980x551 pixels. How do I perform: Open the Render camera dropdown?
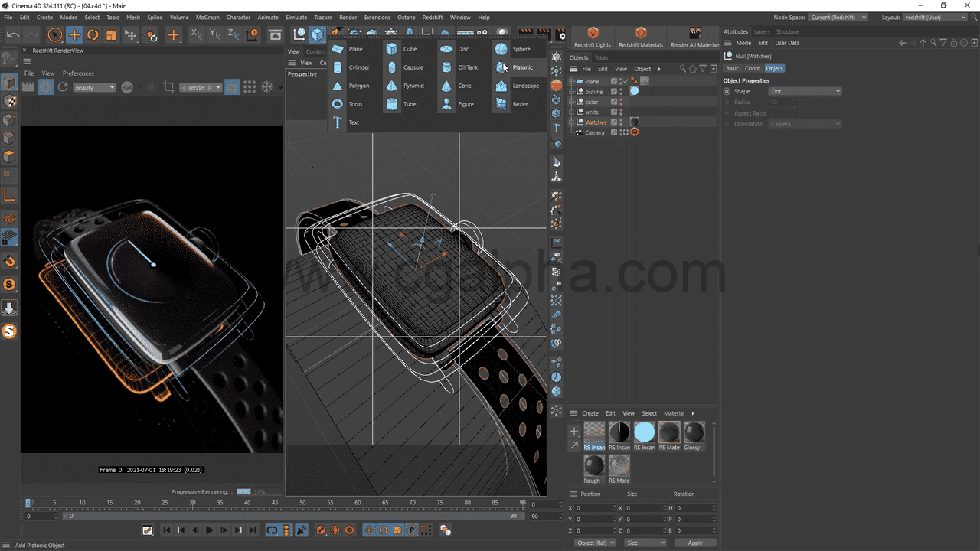[201, 87]
